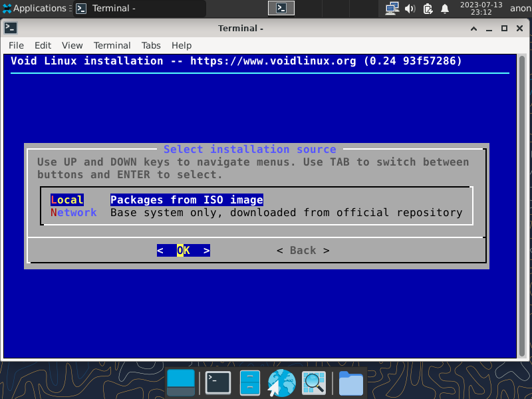Click the terminal vertical scrollbar
Screen dimensions: 532x399
pyautogui.click(x=522, y=205)
